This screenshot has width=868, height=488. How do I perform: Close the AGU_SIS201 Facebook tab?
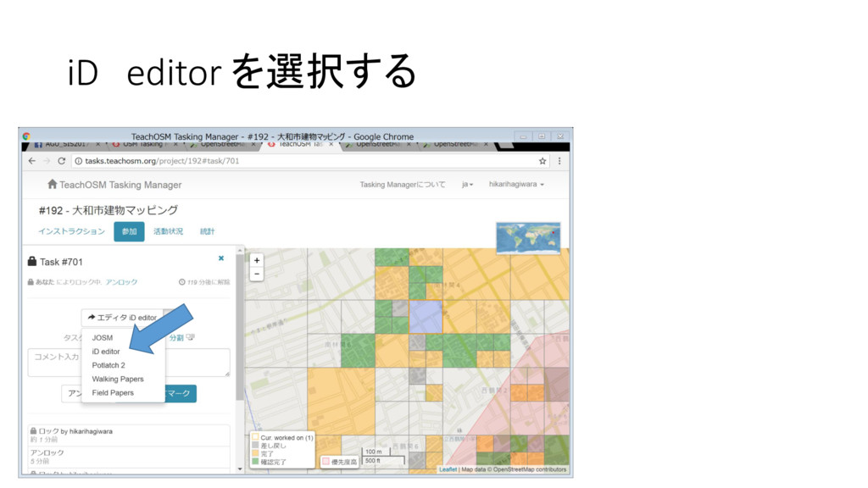(98, 144)
